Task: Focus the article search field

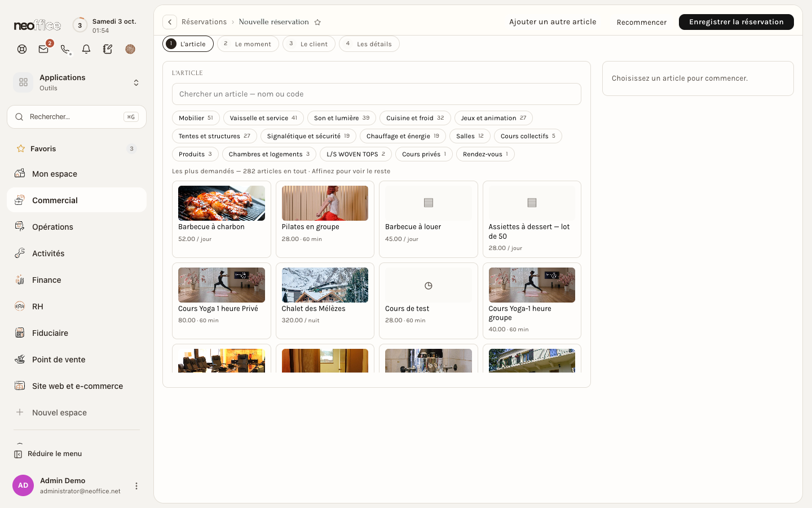Action: (377, 94)
